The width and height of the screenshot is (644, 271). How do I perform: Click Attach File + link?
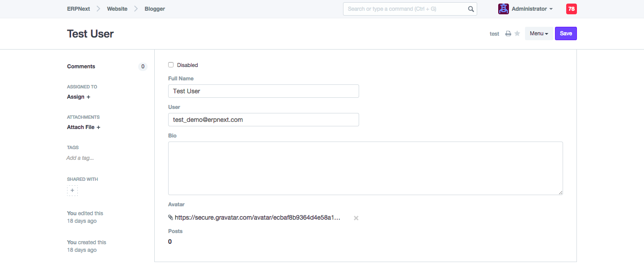pyautogui.click(x=84, y=127)
